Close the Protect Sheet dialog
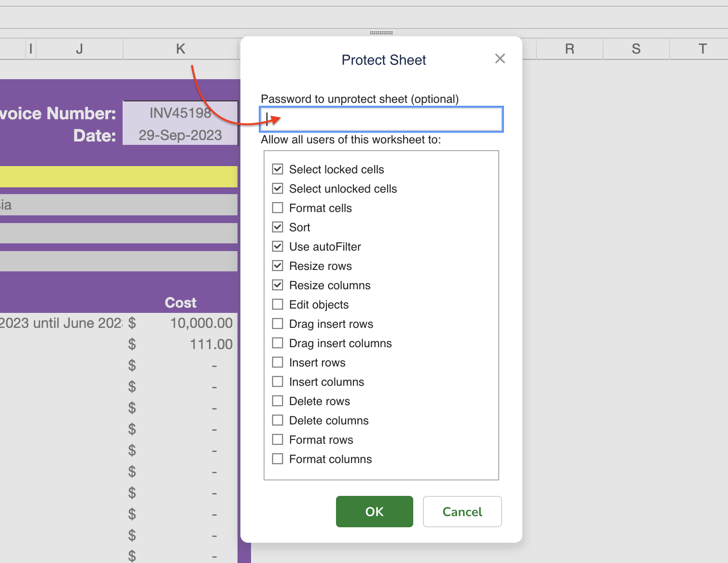The height and width of the screenshot is (563, 728). tap(500, 59)
